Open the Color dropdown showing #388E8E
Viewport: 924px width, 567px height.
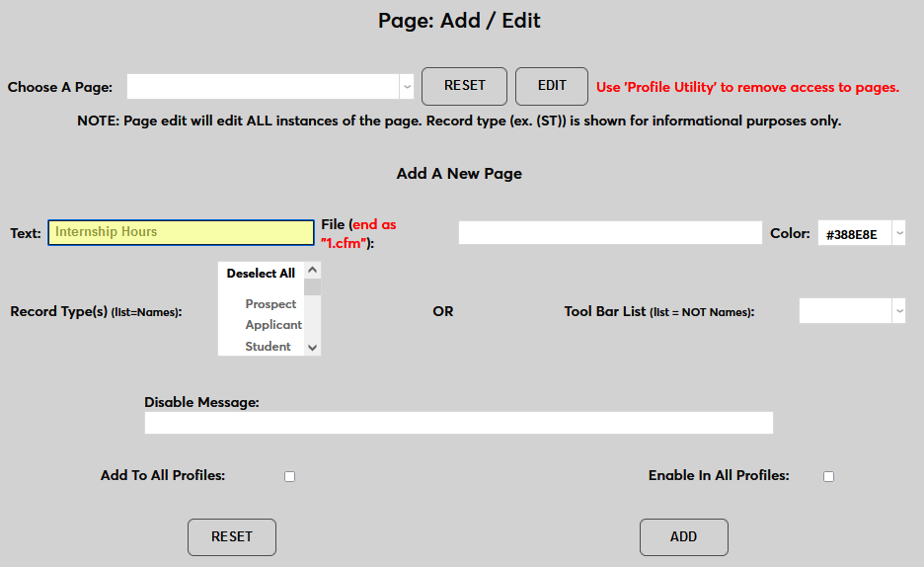tap(861, 233)
